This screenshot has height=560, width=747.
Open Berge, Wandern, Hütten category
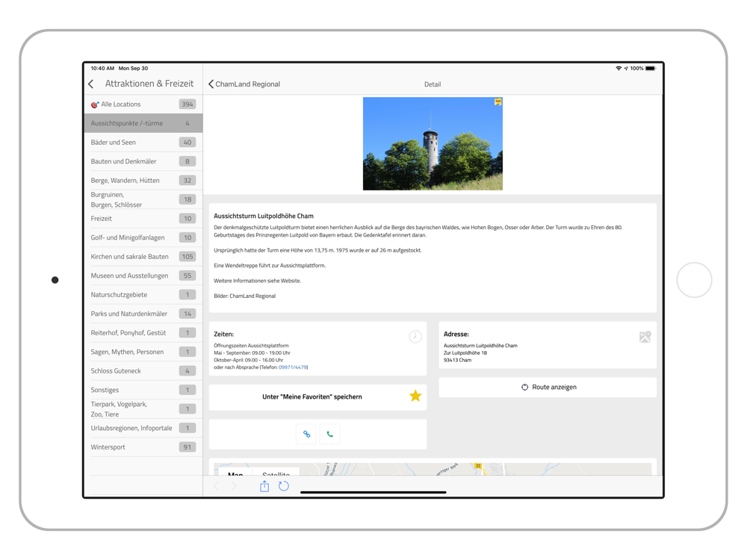[143, 181]
